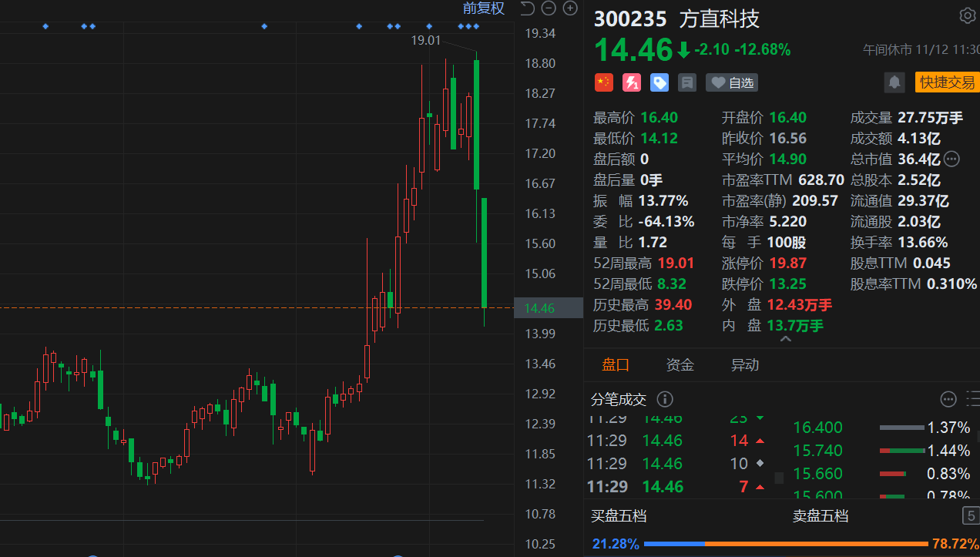Viewport: 980px width, 557px height.
Task: Click the 外盘 value 12.43万手
Action: click(800, 305)
